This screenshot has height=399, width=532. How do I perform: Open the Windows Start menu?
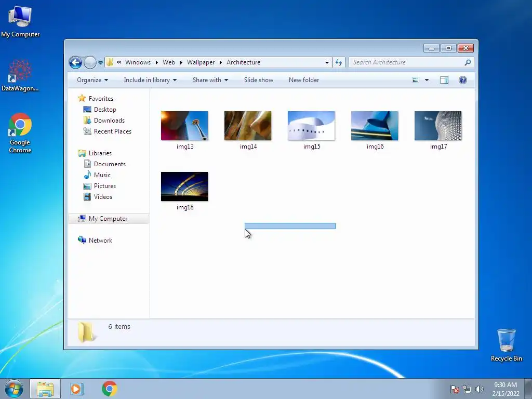coord(14,389)
